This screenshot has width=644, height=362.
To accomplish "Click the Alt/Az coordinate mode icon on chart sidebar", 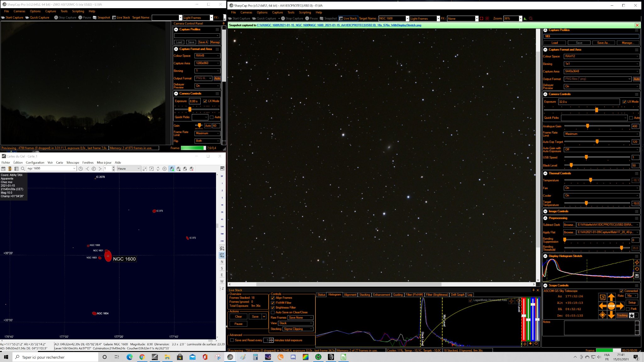I will [222, 255].
